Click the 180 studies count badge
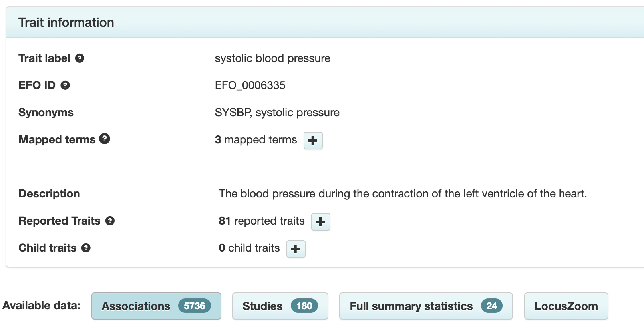The image size is (644, 330). 304,306
